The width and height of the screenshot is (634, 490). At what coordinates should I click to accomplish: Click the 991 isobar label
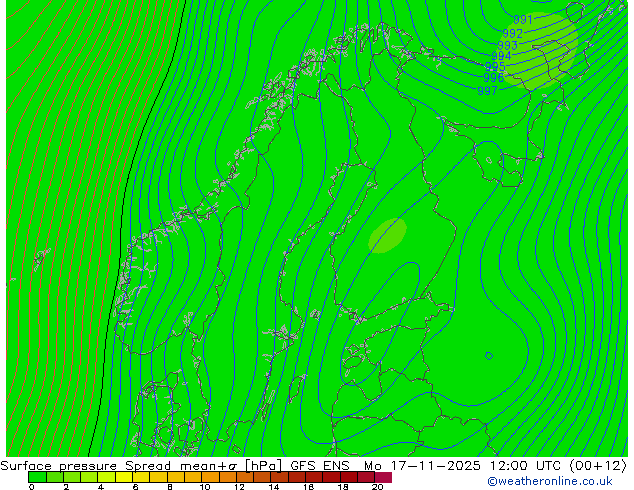[x=523, y=19]
